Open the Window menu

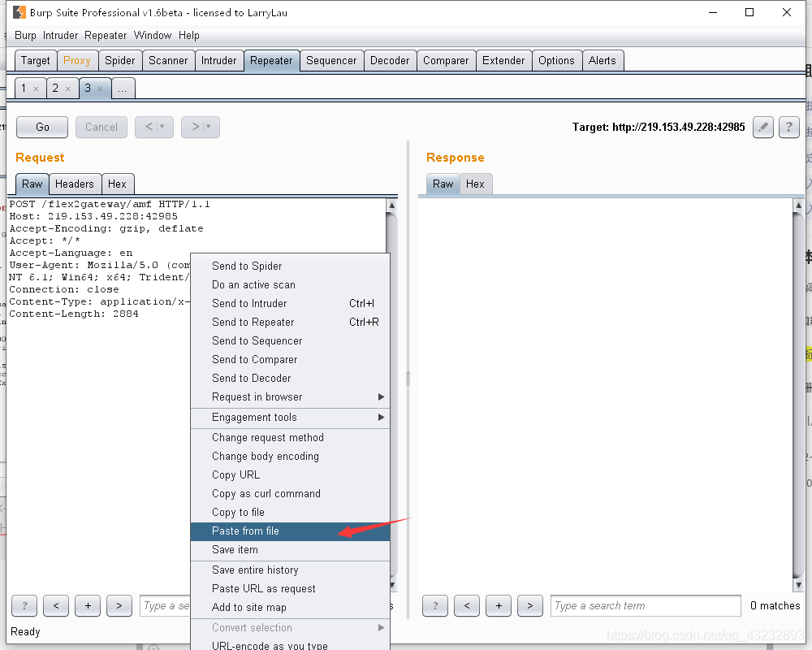[153, 35]
